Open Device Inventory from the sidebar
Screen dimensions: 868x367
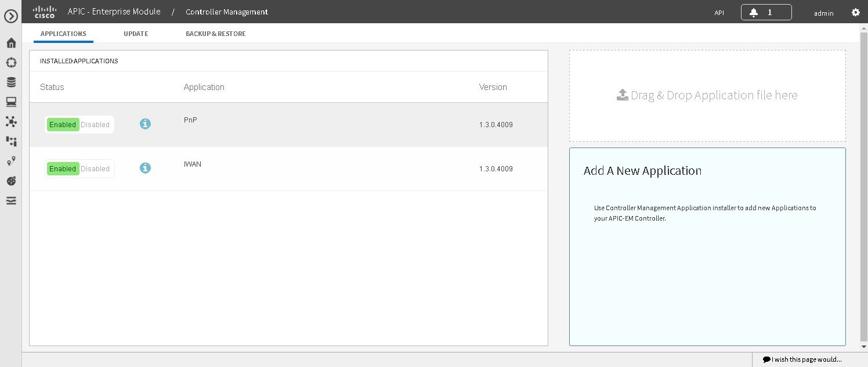[10, 81]
